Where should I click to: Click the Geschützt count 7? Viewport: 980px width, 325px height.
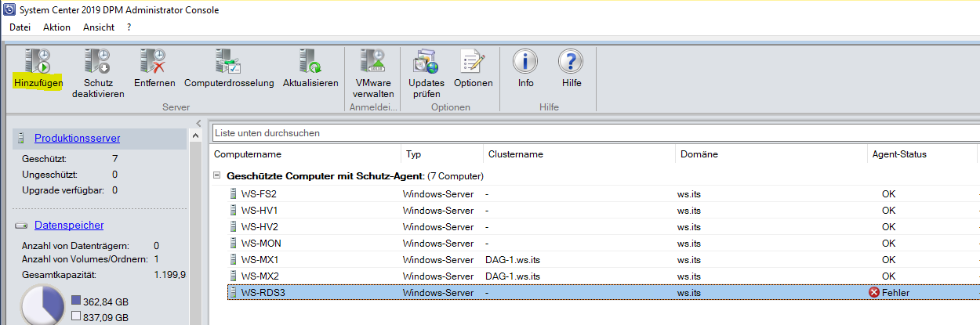115,159
